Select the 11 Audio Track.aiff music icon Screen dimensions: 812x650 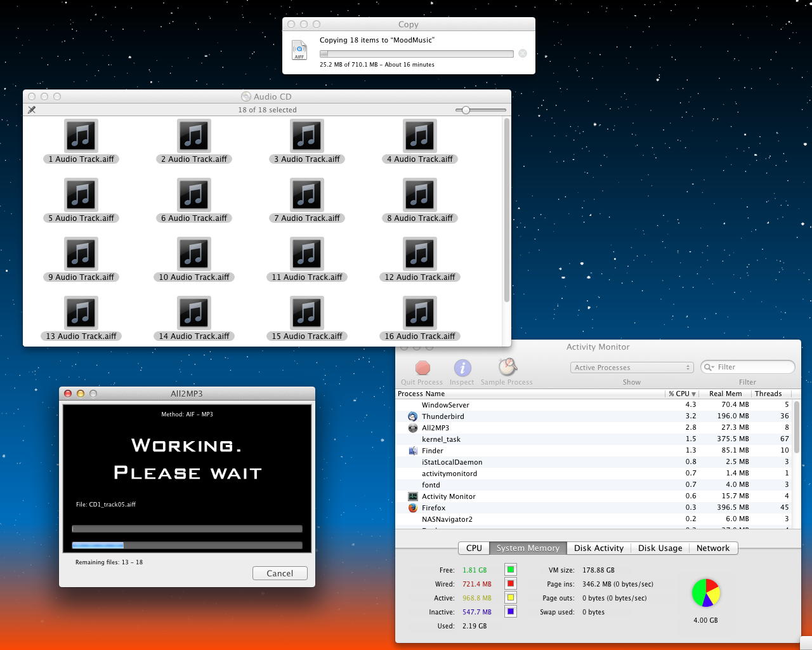pyautogui.click(x=307, y=254)
